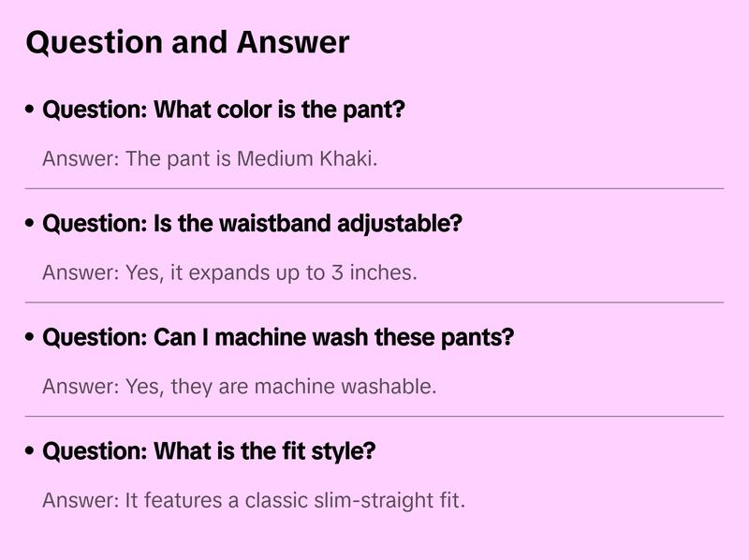Click the 'Question and Answer' heading
The width and height of the screenshot is (749, 560).
(187, 42)
